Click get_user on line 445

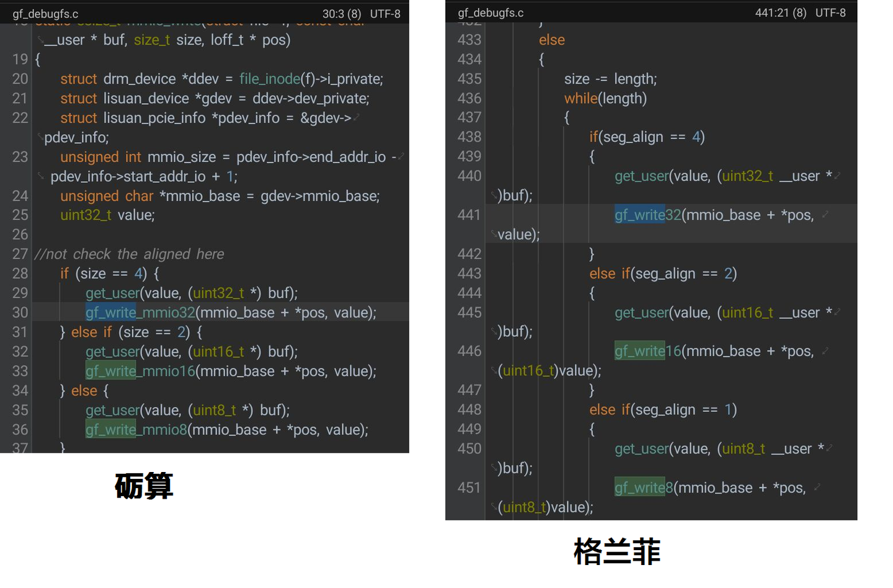[642, 313]
